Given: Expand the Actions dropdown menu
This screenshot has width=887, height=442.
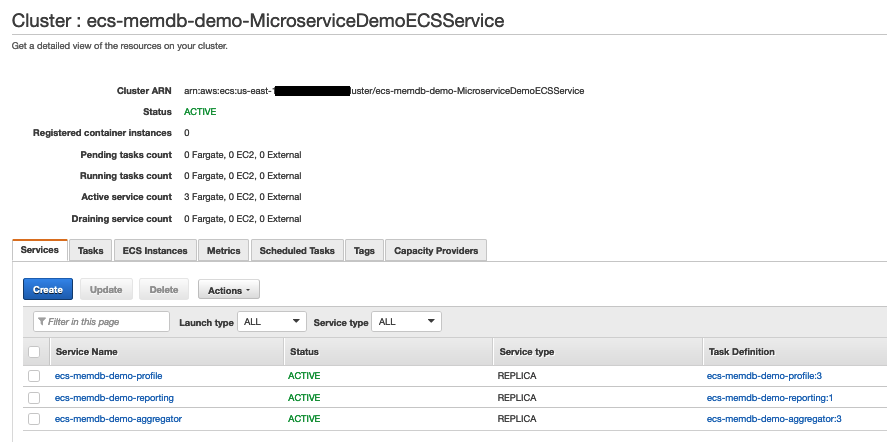Looking at the screenshot, I should [229, 290].
